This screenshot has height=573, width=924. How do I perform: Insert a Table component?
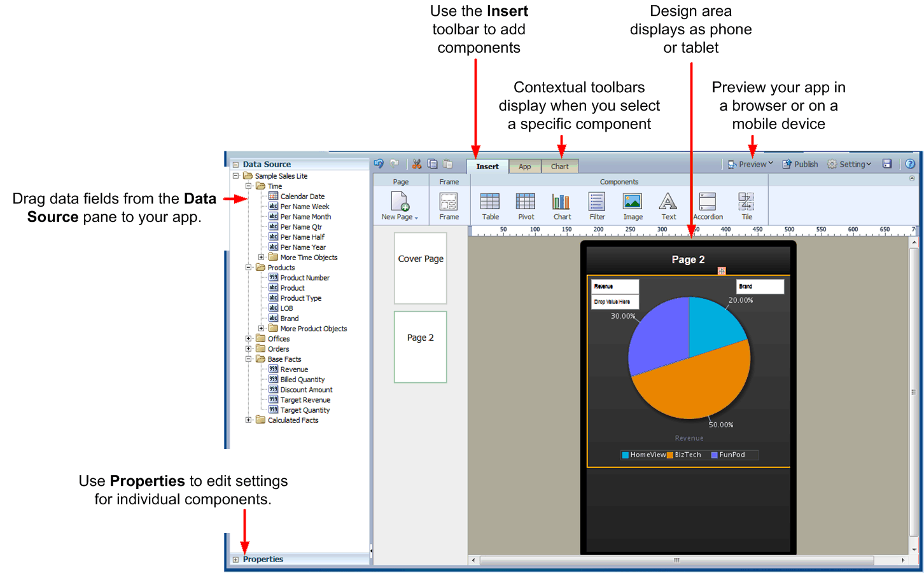(x=490, y=206)
